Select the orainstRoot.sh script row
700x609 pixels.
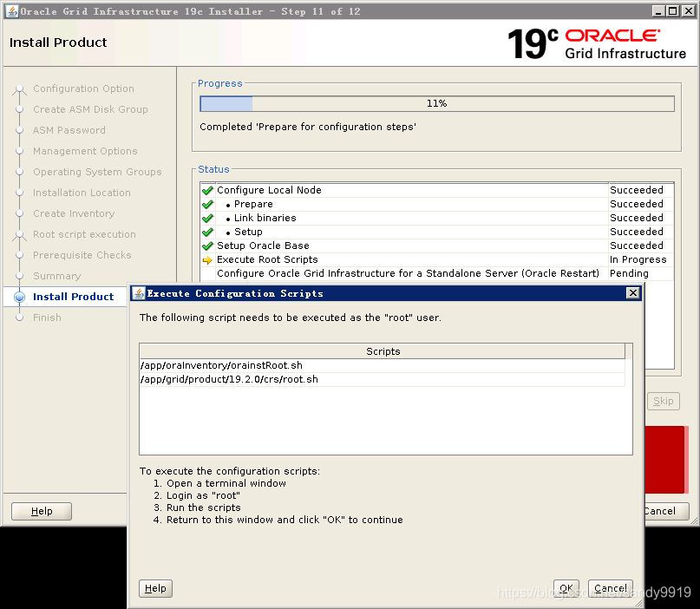[383, 365]
